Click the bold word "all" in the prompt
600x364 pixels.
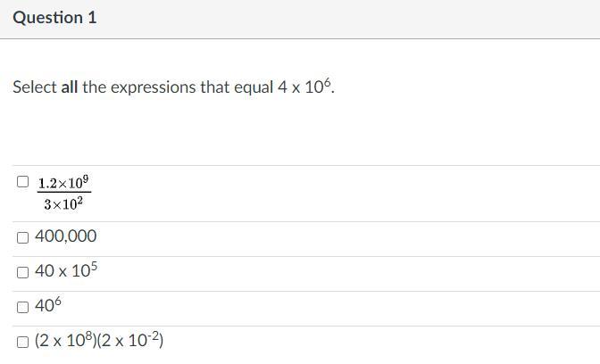pyautogui.click(x=70, y=87)
